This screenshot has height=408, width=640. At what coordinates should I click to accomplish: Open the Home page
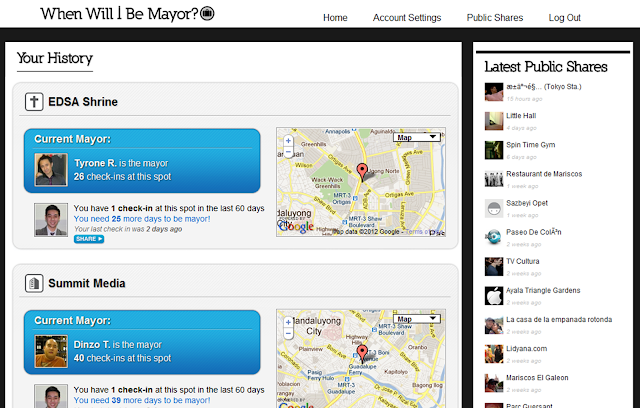(335, 18)
